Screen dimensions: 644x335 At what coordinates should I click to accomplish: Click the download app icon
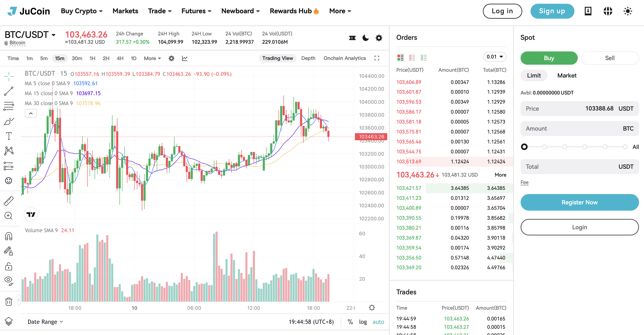pos(588,11)
